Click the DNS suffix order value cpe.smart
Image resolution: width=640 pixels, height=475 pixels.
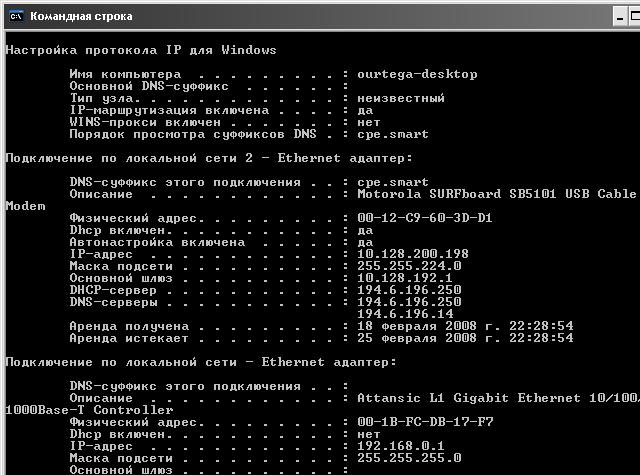coord(393,134)
